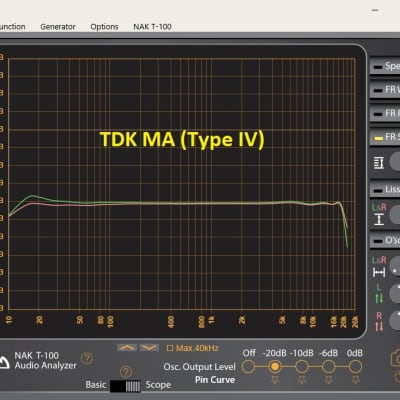Viewport: 400px width, 400px height.
Task: Pin the curve at -6dB
Action: coord(328,380)
